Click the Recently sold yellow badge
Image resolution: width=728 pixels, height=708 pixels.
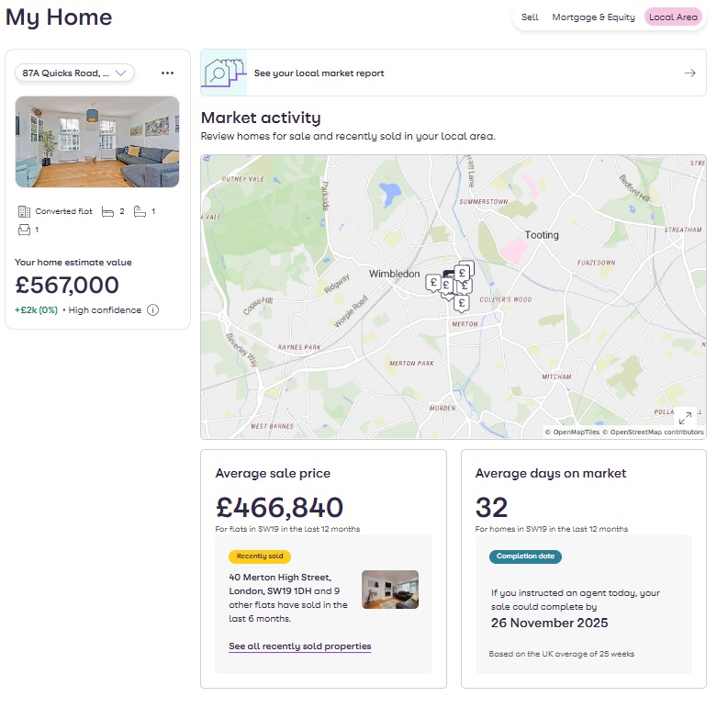260,556
